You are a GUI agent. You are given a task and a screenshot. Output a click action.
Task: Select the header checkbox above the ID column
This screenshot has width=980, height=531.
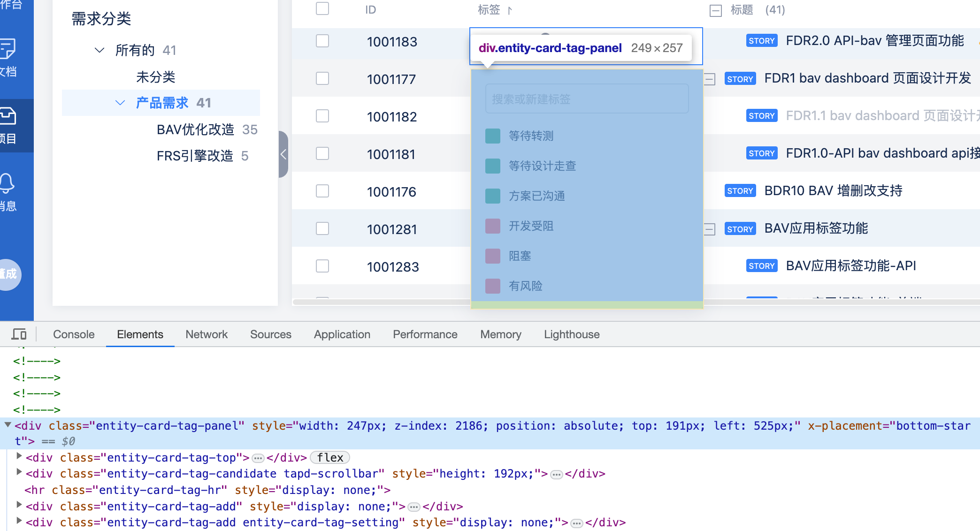pyautogui.click(x=322, y=8)
